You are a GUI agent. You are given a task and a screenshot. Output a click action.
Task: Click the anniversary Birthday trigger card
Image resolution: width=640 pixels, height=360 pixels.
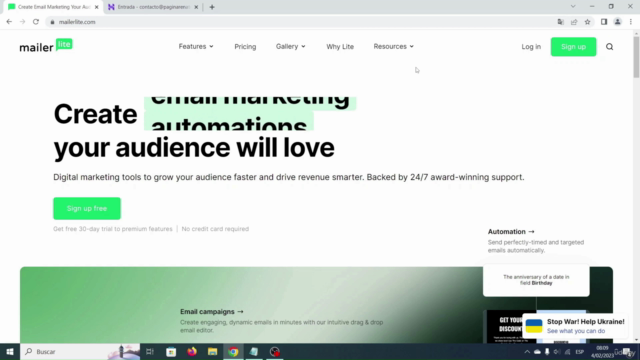click(536, 280)
